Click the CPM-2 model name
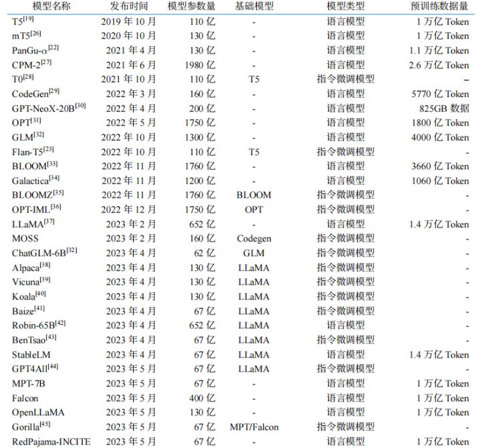Image resolution: width=484 pixels, height=448 pixels. [31, 64]
